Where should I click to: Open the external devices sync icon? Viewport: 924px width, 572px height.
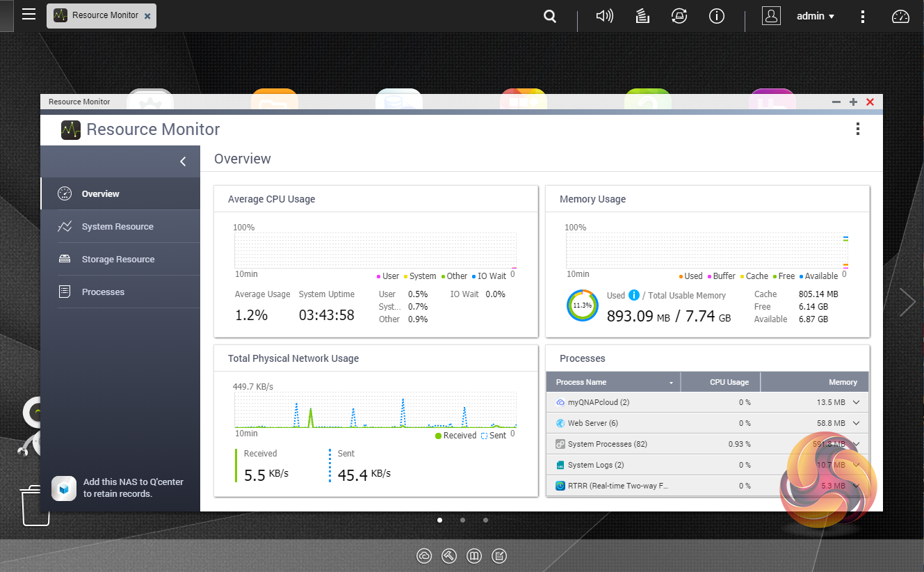[x=679, y=16]
